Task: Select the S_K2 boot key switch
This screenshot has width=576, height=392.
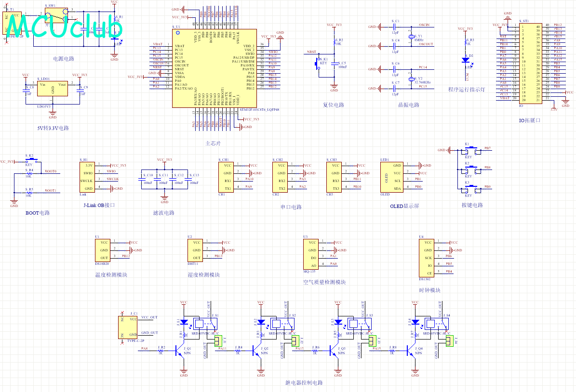Action: tap(32, 160)
